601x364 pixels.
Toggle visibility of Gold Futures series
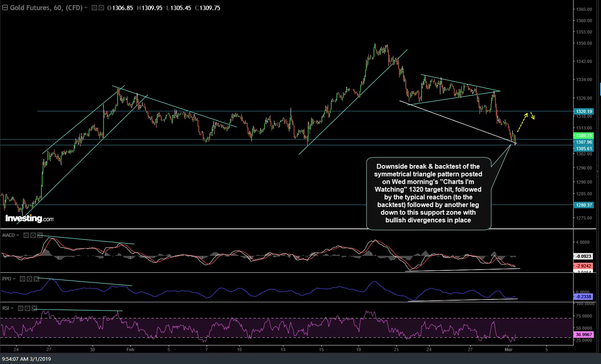tap(94, 8)
